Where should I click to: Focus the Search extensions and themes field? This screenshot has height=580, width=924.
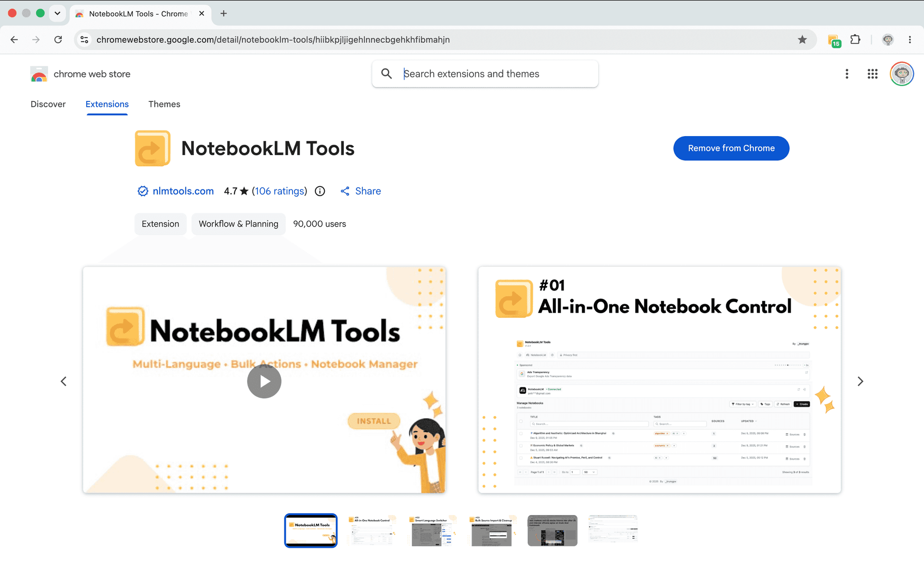point(485,74)
